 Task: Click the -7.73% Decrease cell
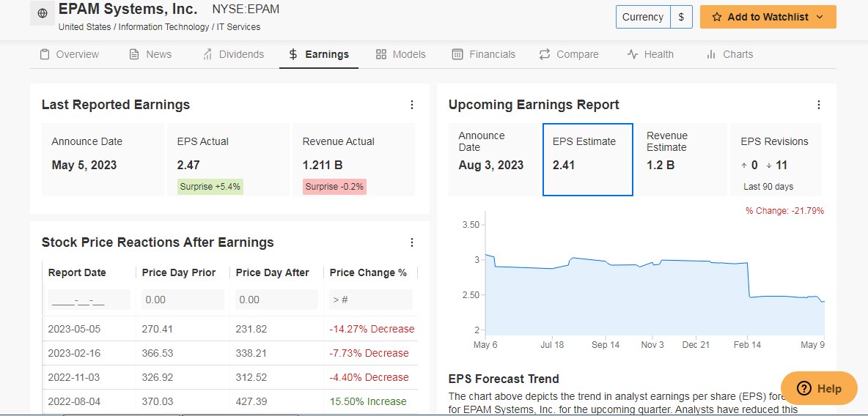(369, 353)
